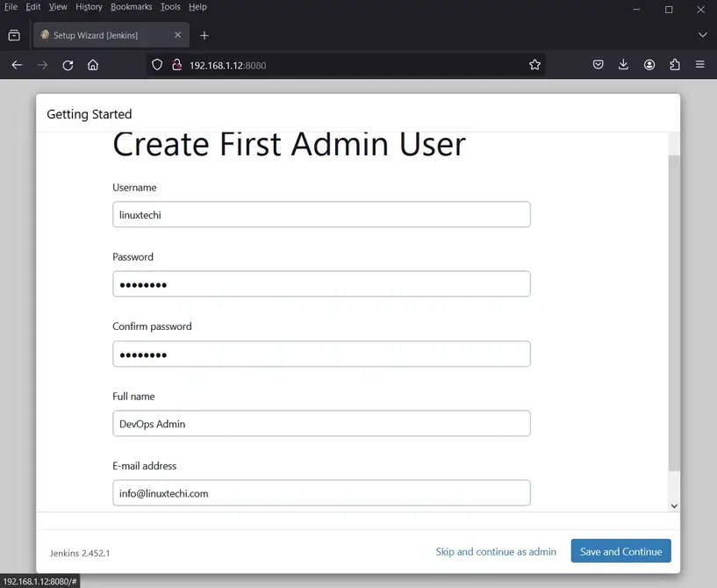
Task: Open the History menu
Action: tap(89, 7)
